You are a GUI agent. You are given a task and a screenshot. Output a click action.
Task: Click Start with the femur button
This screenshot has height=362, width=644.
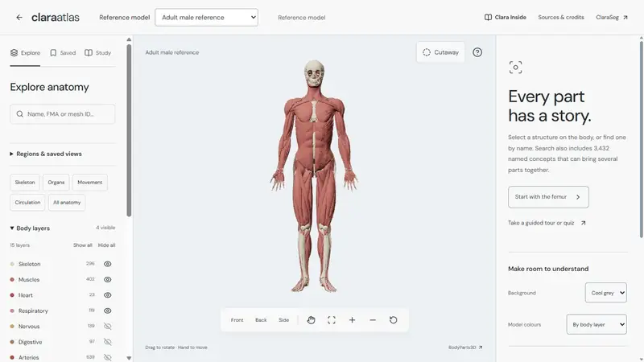coord(548,197)
